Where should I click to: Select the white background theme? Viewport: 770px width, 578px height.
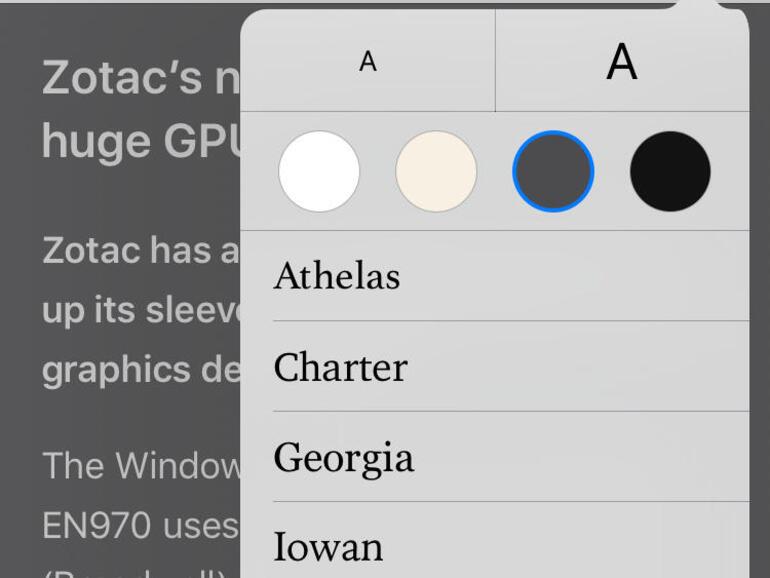pyautogui.click(x=319, y=171)
